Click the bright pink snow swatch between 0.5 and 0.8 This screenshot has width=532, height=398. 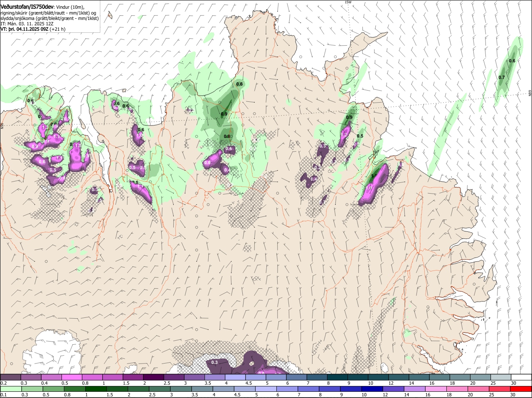72,377
